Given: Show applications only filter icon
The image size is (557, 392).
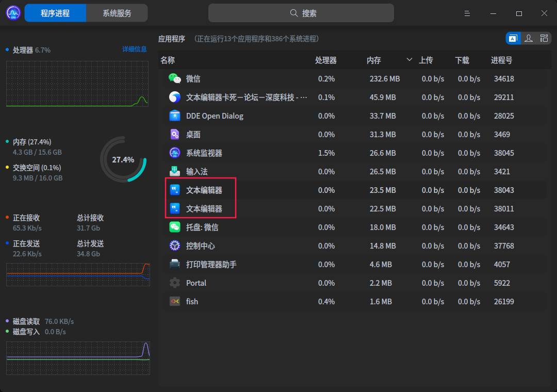Looking at the screenshot, I should [513, 38].
